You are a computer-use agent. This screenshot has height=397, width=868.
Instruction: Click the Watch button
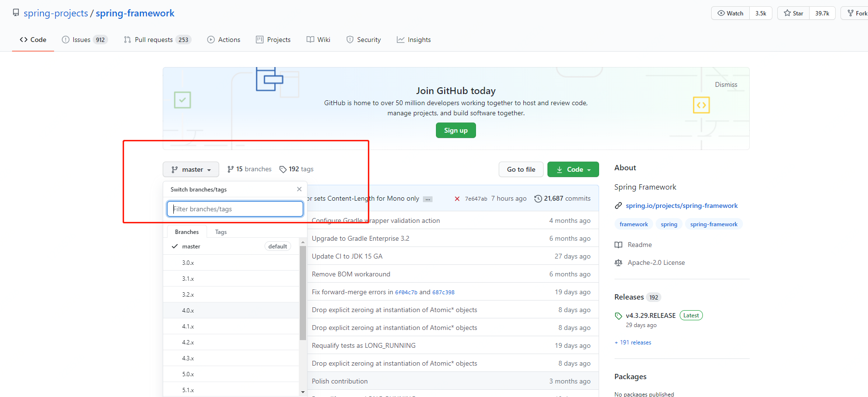[730, 13]
